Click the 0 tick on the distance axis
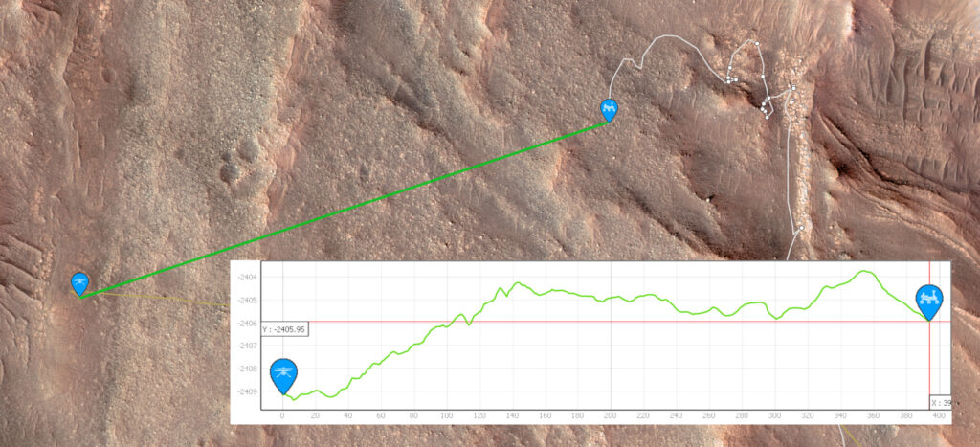The width and height of the screenshot is (980, 447). pos(282,415)
